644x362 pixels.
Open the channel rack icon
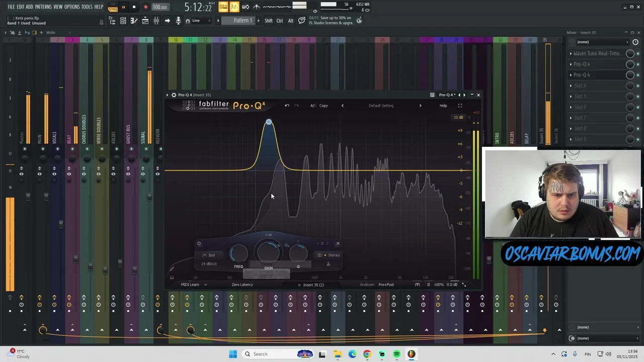pos(123,21)
